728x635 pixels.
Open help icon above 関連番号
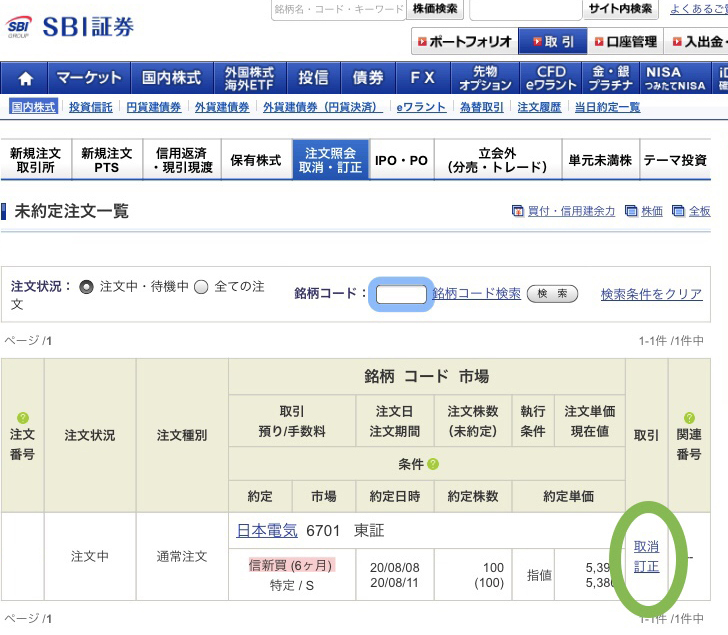[689, 417]
